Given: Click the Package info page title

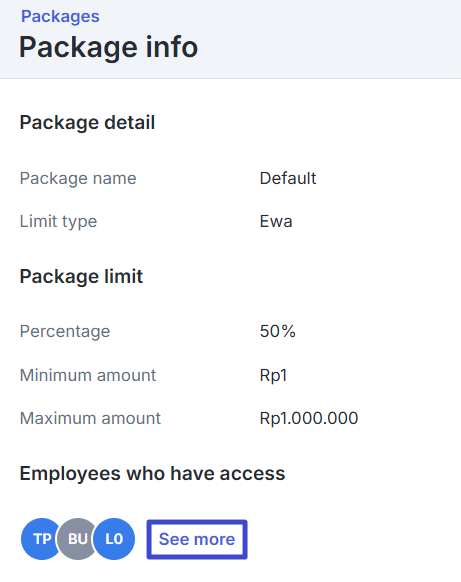Looking at the screenshot, I should [108, 47].
